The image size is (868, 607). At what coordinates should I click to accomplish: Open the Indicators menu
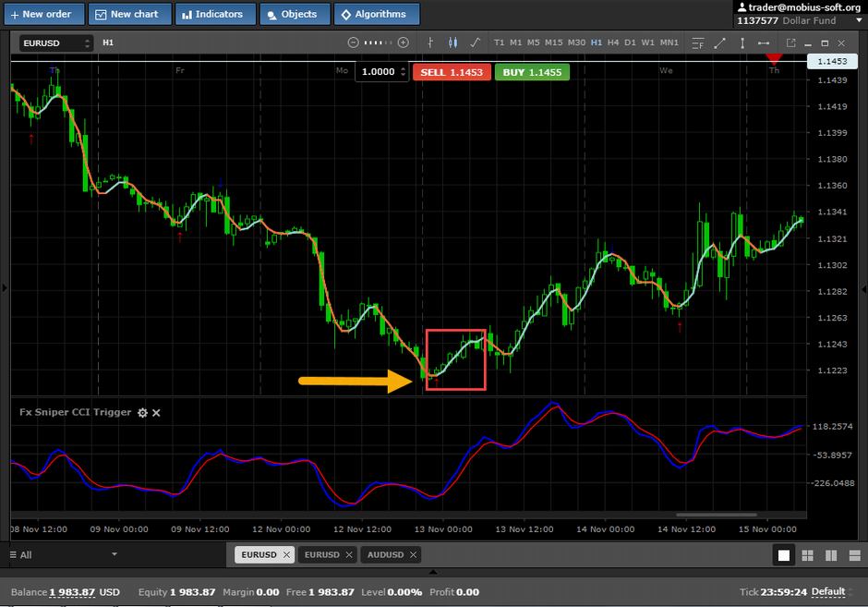click(215, 15)
